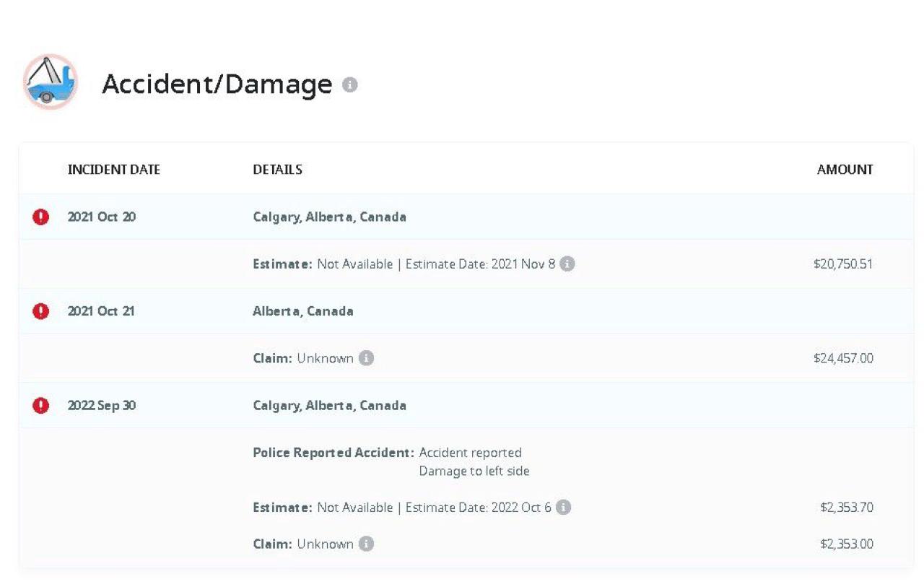Click Calgary, Alberta, Canada in 2021 Oct 20 row
The width and height of the screenshot is (924, 587).
point(329,217)
